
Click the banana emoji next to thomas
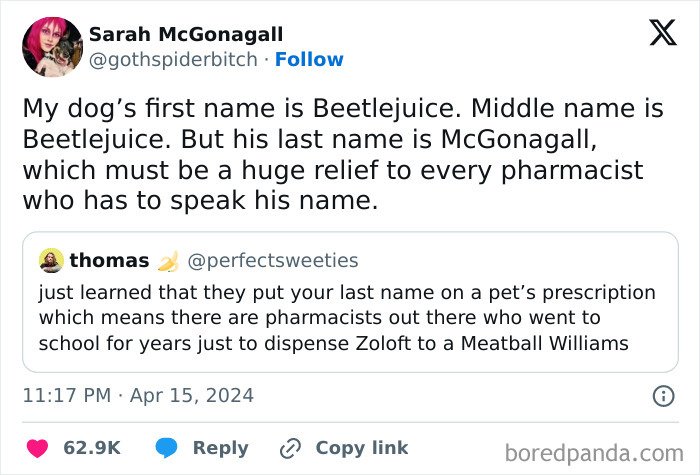[x=169, y=261]
